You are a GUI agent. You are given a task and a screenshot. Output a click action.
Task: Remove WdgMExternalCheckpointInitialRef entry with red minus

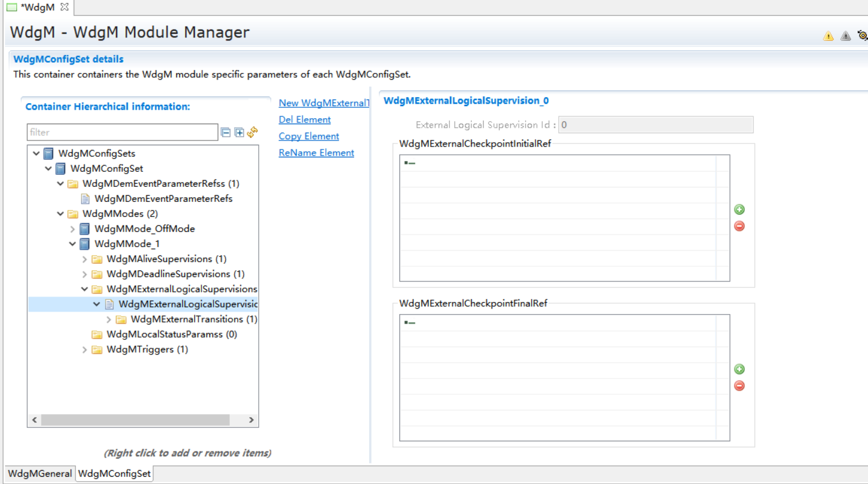(739, 226)
